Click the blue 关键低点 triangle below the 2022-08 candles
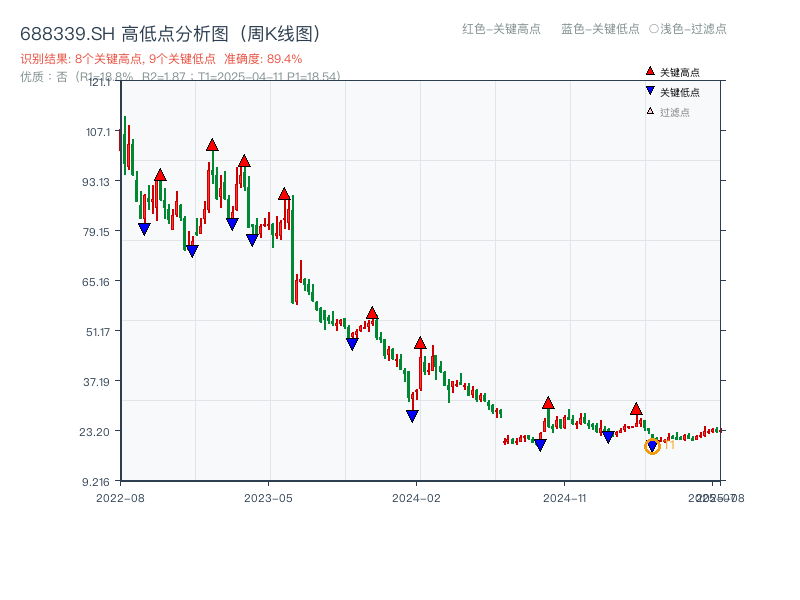Viewport: 800px width, 600px height. pyautogui.click(x=143, y=228)
